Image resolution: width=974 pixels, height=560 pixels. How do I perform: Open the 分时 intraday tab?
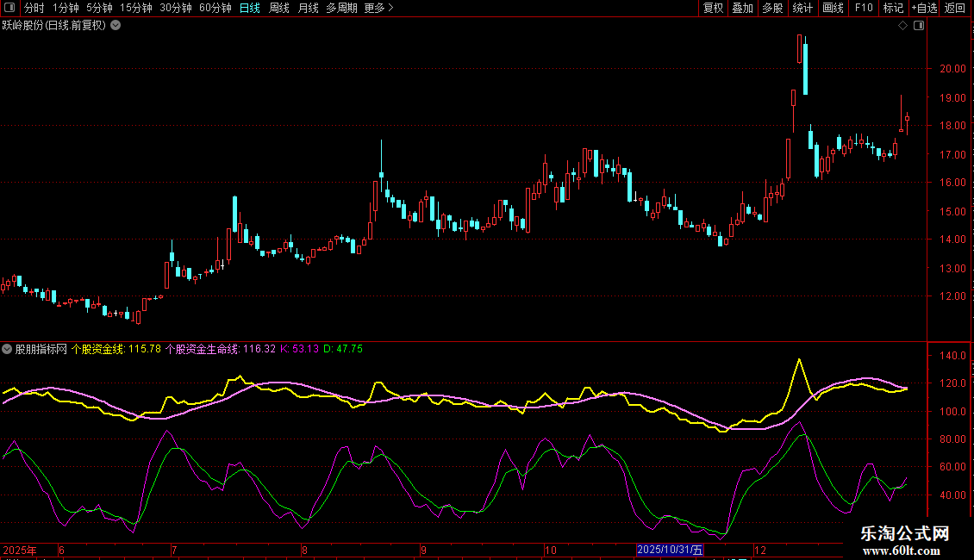pos(34,8)
